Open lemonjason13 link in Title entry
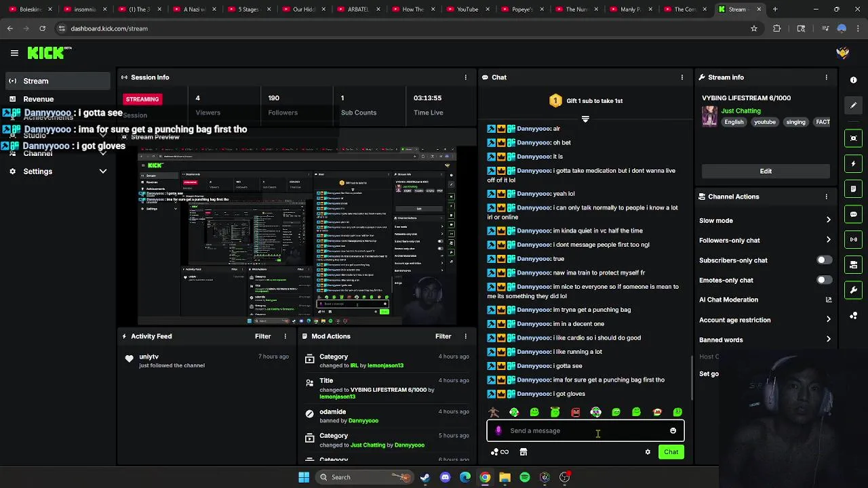Image resolution: width=868 pixels, height=488 pixels. point(337,396)
